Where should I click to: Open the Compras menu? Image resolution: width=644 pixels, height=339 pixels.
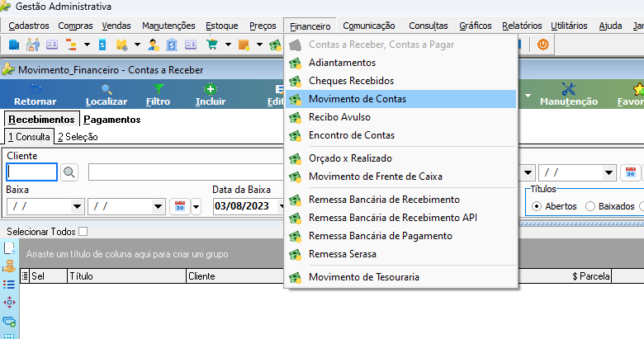tap(76, 26)
